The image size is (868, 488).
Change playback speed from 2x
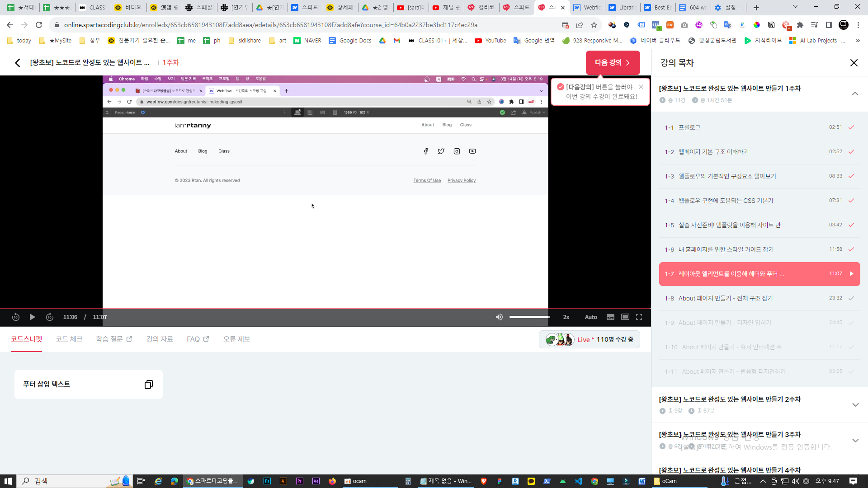[x=566, y=317]
